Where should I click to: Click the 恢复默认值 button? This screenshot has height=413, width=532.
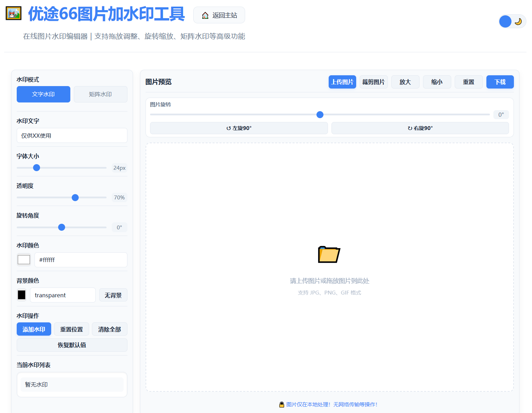72,345
